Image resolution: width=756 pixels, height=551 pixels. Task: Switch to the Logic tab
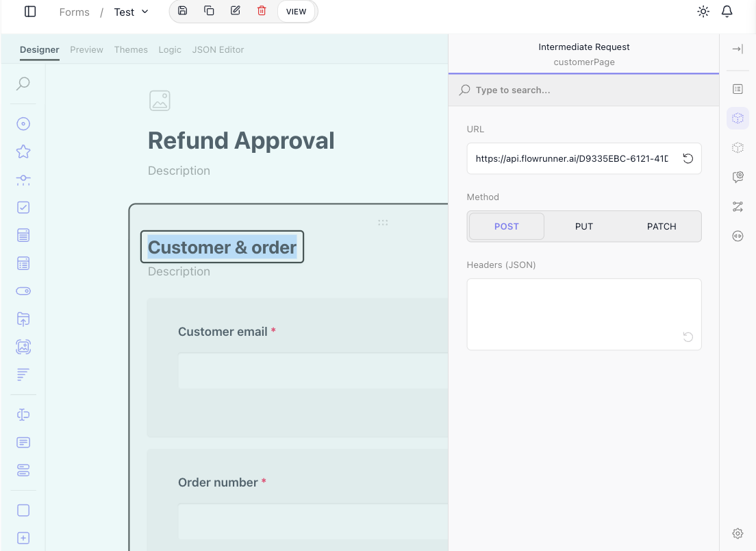click(170, 50)
